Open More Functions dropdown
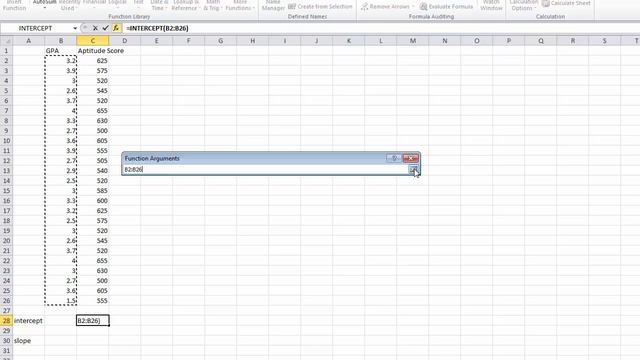Screen dimensions: 640x360 coord(240,5)
